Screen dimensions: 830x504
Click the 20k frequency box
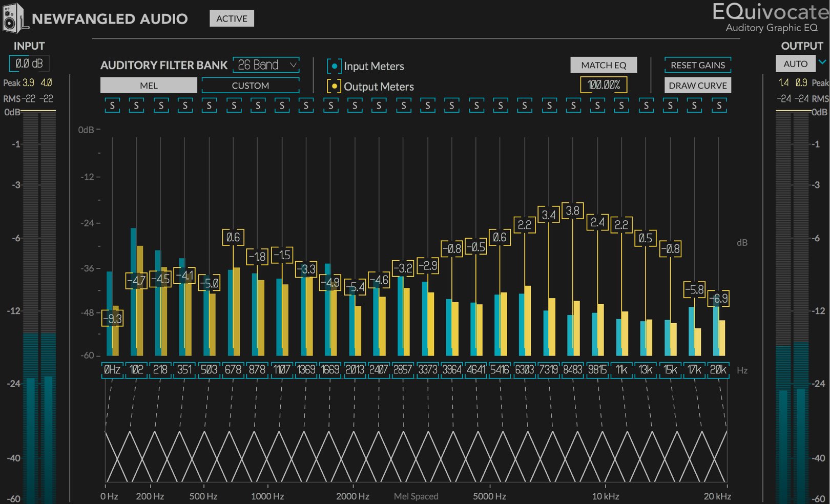[x=718, y=370]
